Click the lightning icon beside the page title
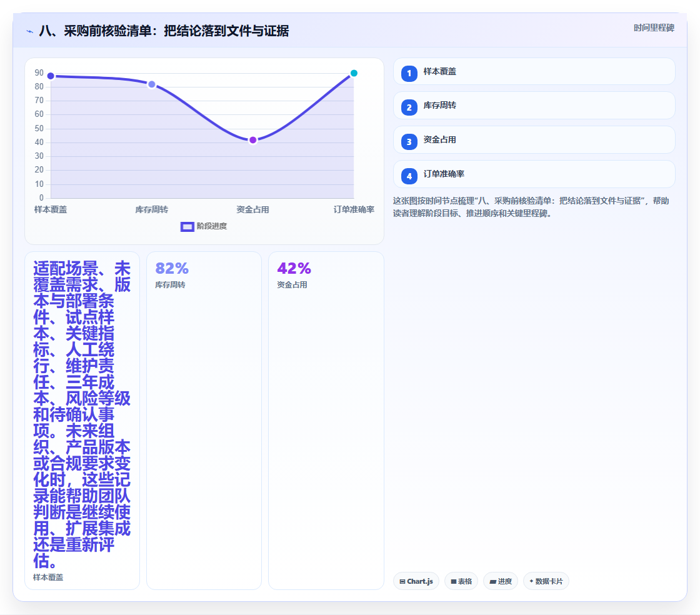Screen dimensions: 700x615 30,31
